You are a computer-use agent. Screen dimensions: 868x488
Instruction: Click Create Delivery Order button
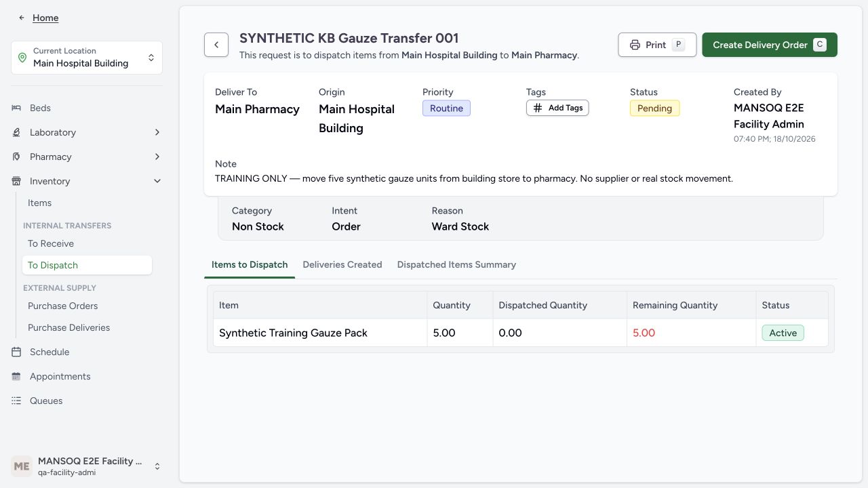tap(770, 45)
